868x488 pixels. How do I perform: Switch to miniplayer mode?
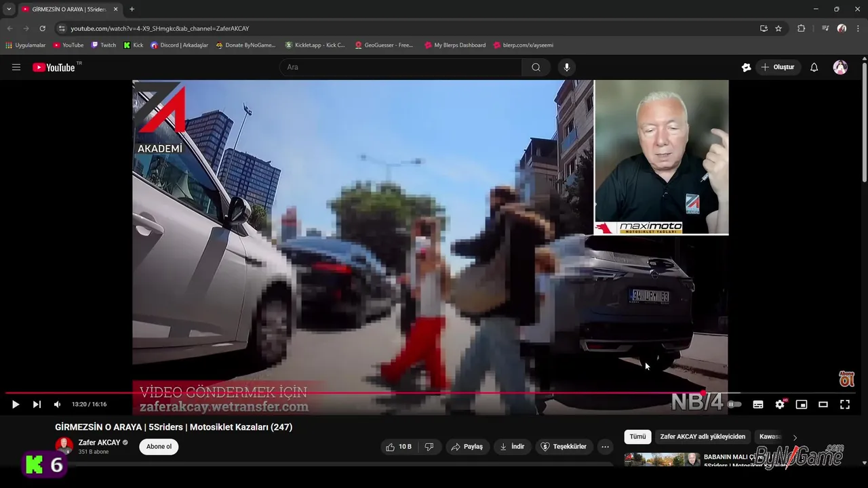802,405
